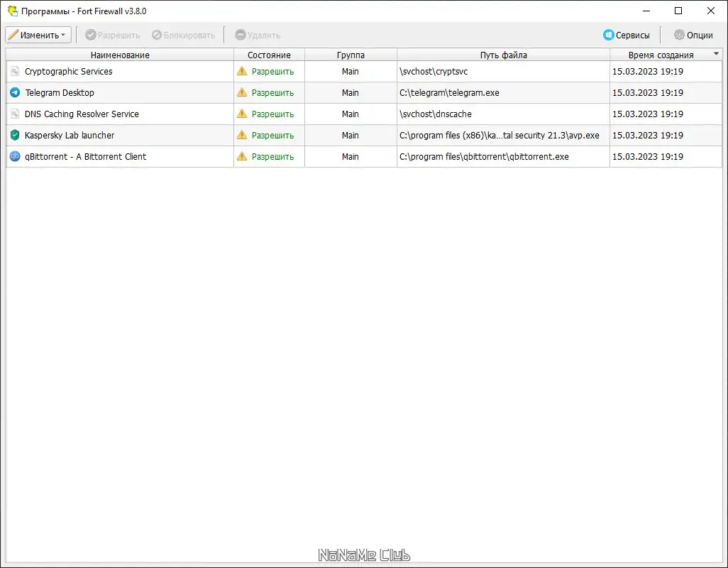
Task: Select the DNS Caching Resolver Service name
Action: (82, 114)
